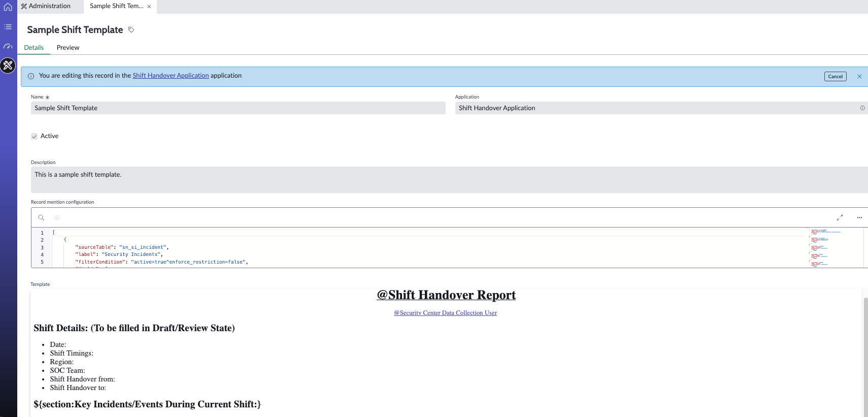The height and width of the screenshot is (417, 868).
Task: Click the filterCondition line in code
Action: click(x=161, y=262)
